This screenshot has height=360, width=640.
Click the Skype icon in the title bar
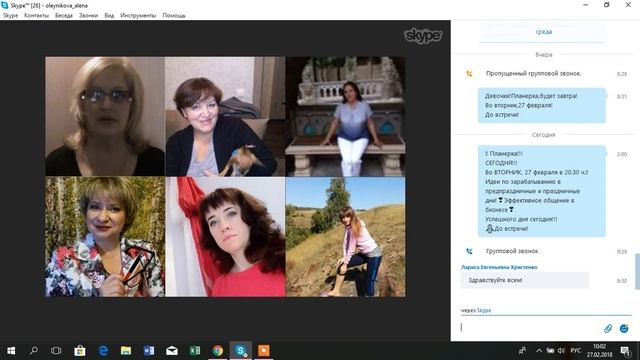[x=5, y=5]
